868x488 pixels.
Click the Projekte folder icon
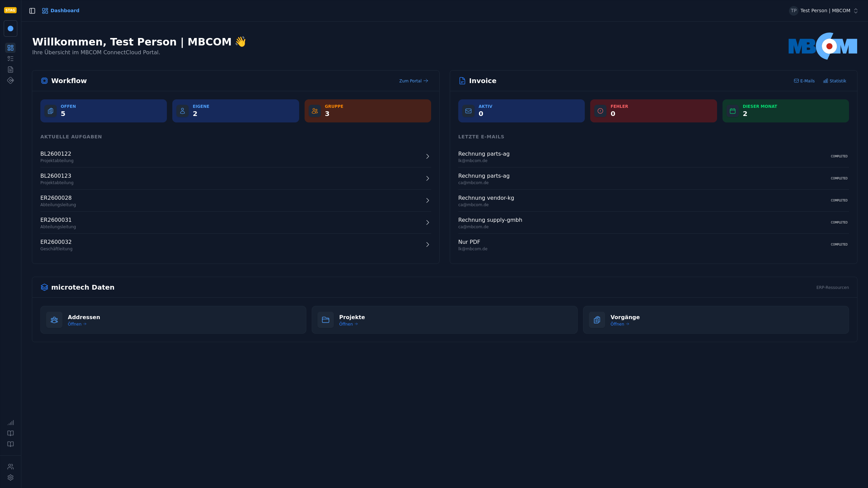click(326, 320)
